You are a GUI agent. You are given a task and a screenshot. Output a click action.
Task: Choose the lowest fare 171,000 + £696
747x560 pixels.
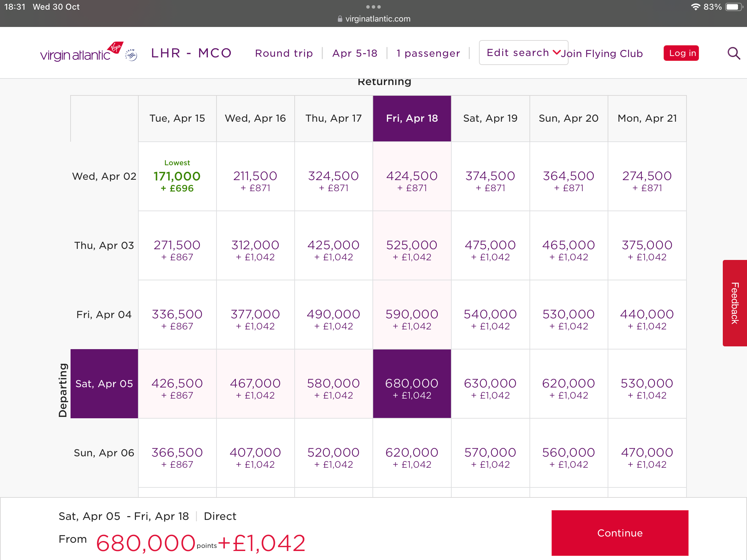coord(177,176)
